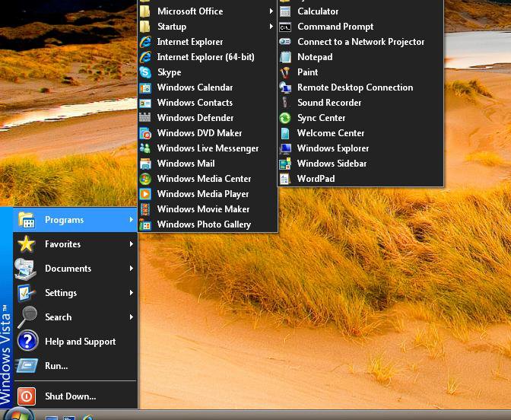This screenshot has width=511, height=420.
Task: Open the Favorites menu entry
Action: [x=75, y=244]
